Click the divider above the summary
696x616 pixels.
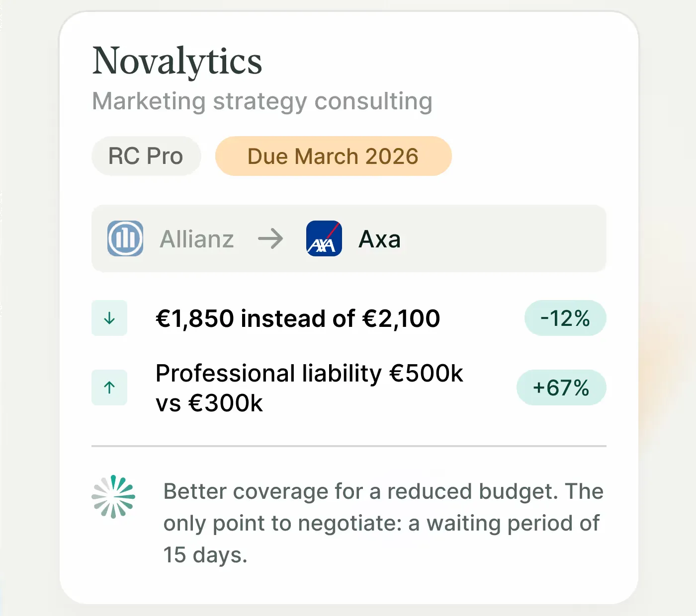pos(349,446)
